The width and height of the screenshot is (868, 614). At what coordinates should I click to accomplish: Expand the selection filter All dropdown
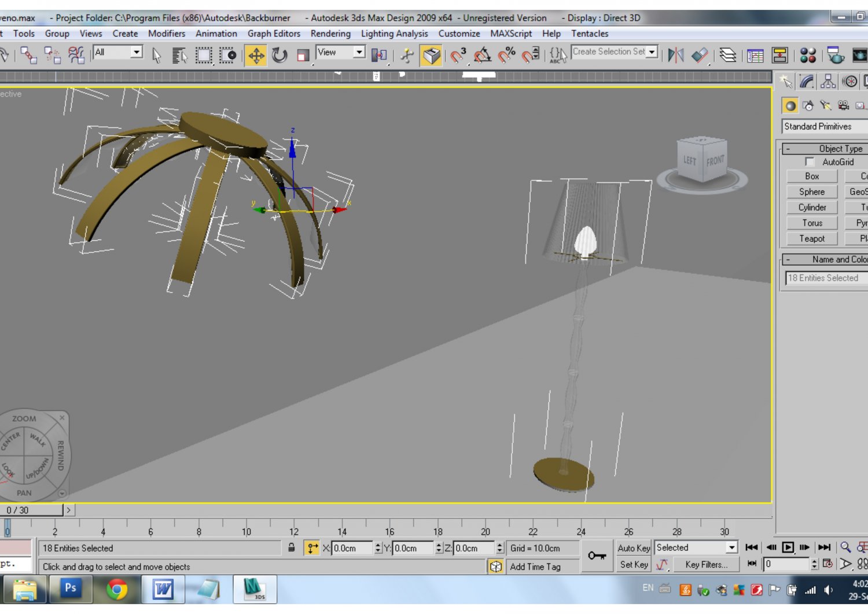(137, 52)
